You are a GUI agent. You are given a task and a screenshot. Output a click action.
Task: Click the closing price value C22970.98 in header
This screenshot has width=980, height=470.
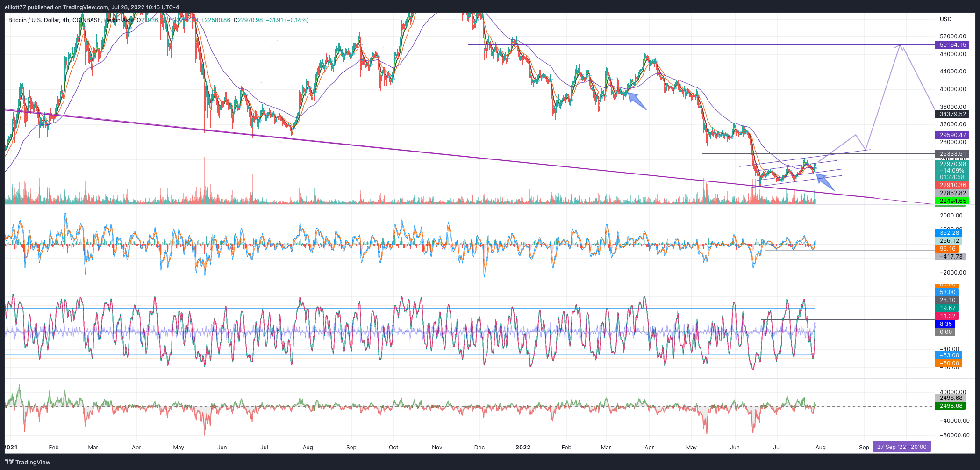click(x=248, y=20)
